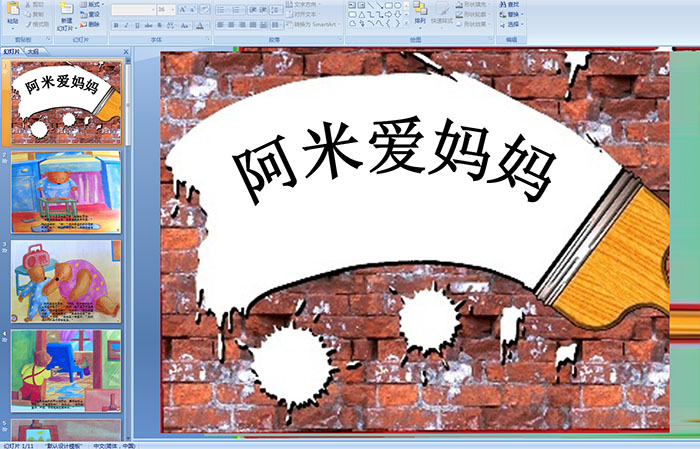This screenshot has width=700, height=449.
Task: Open the Clipboard group dialog launcher
Action: (x=49, y=40)
